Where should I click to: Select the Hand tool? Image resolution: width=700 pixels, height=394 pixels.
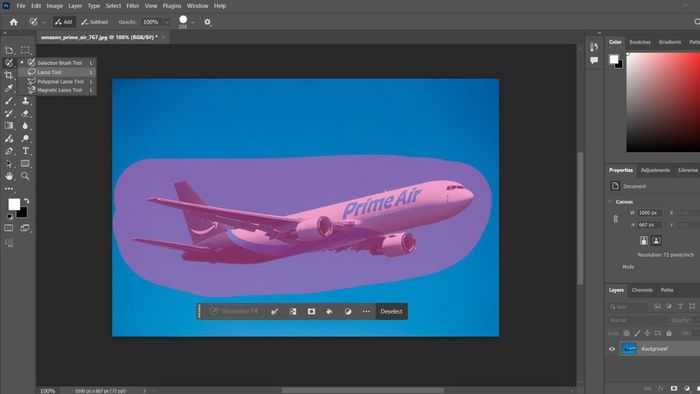pyautogui.click(x=9, y=176)
